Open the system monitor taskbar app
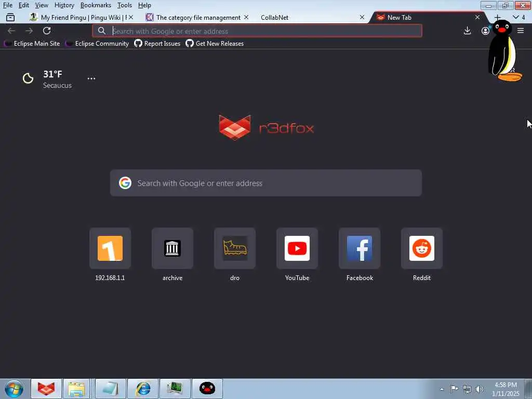The height and width of the screenshot is (399, 532). (x=175, y=389)
